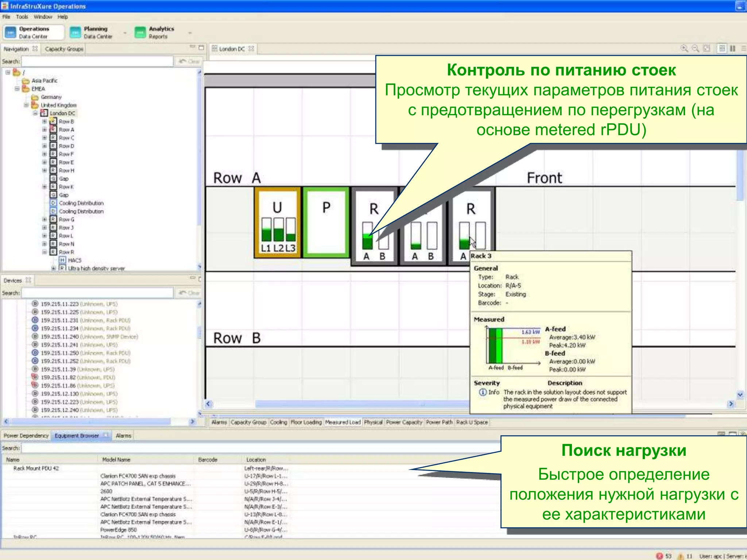Click the Planning Data Center icon
Screen dimensions: 747x560
click(75, 32)
